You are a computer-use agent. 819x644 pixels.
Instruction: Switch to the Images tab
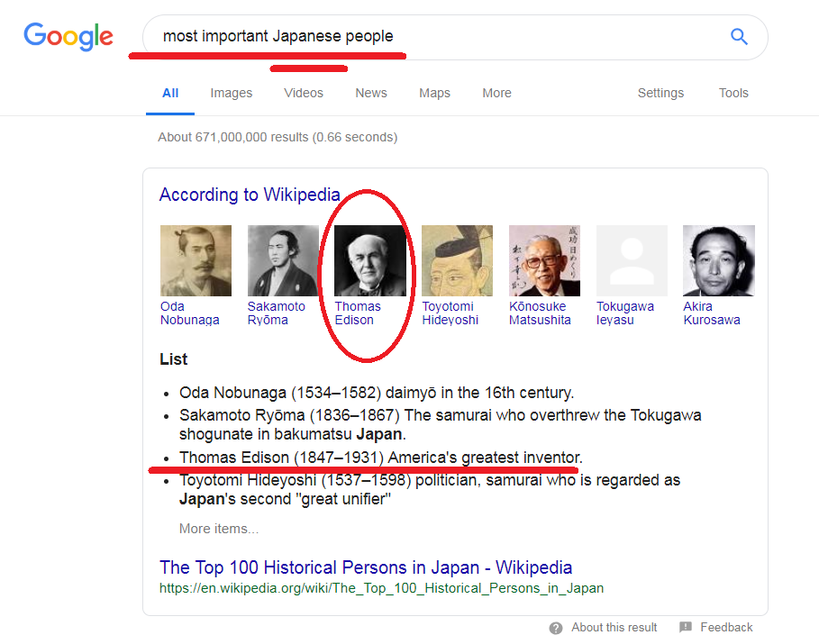tap(232, 93)
